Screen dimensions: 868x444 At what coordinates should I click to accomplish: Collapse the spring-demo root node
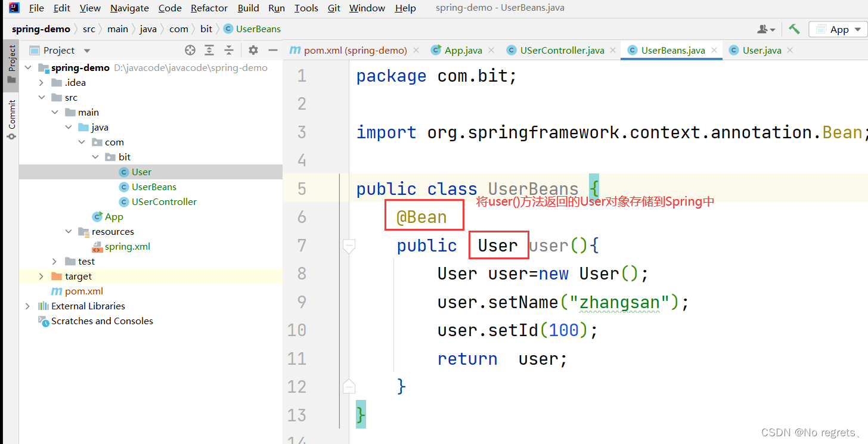27,67
